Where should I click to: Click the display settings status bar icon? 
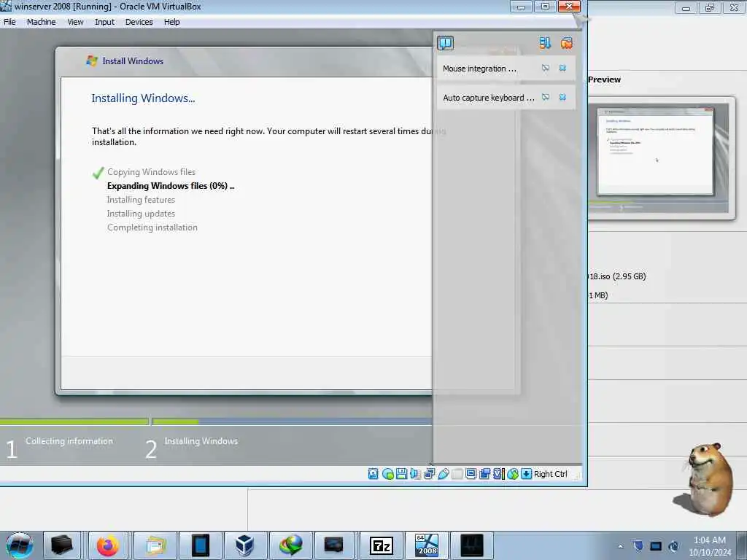(471, 474)
